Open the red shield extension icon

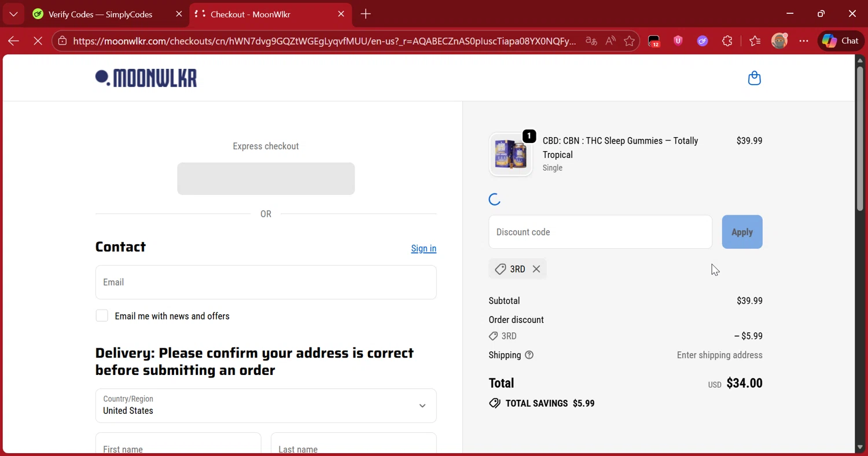678,41
